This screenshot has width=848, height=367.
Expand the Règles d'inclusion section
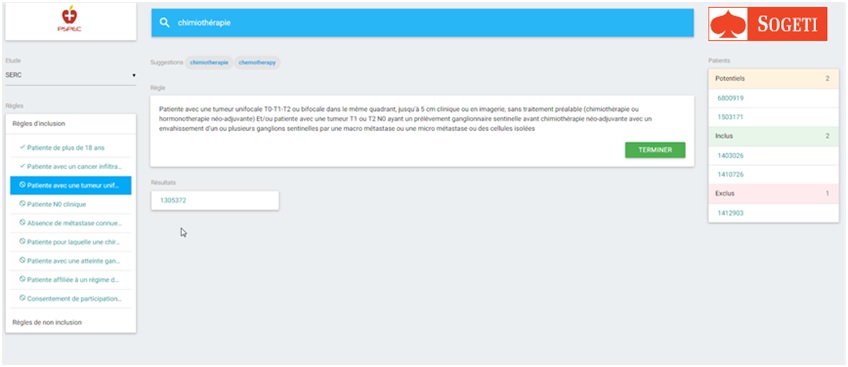point(70,124)
